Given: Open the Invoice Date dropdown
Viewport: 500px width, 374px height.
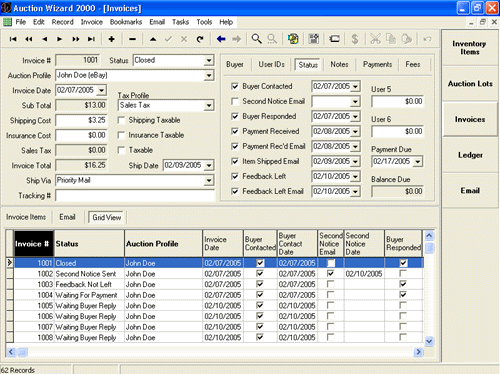Looking at the screenshot, I should (x=102, y=90).
